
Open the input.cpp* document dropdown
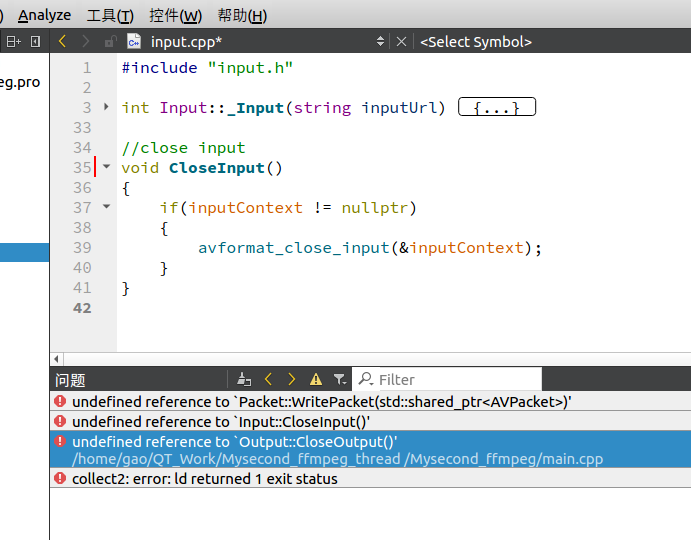pos(380,42)
